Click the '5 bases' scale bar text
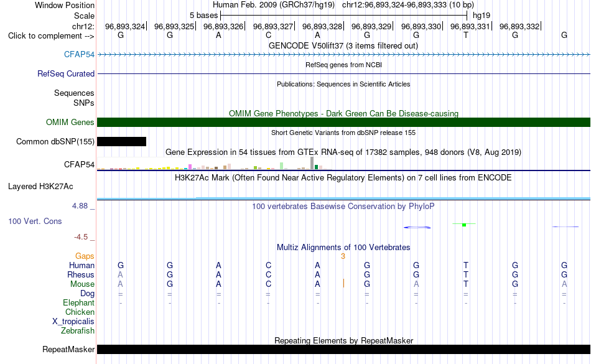The height and width of the screenshot is (364, 591). (203, 16)
